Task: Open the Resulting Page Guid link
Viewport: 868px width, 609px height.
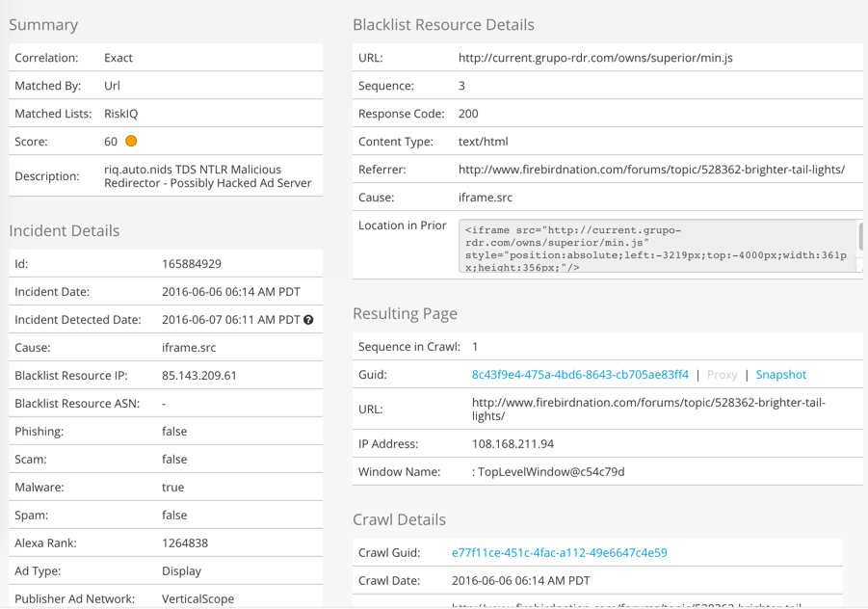Action: click(580, 375)
